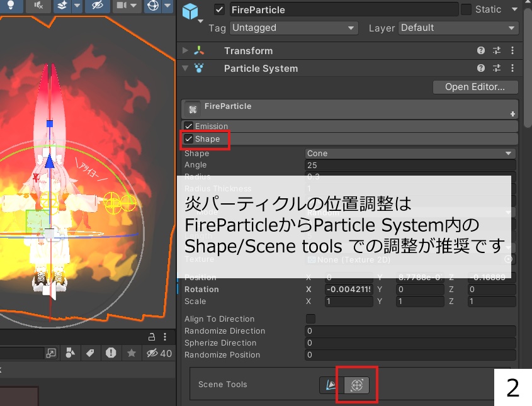Open the Tag menu showing Untagged

pos(293,28)
